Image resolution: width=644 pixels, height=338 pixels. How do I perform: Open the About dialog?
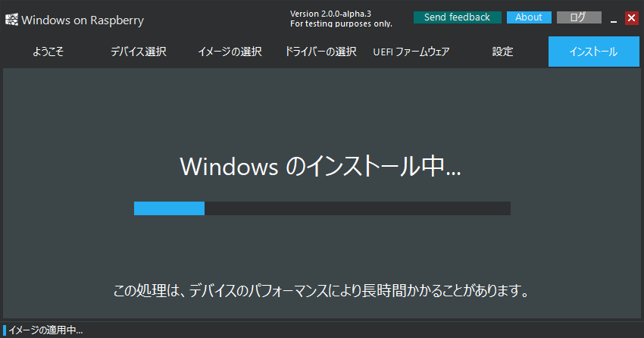coord(529,17)
